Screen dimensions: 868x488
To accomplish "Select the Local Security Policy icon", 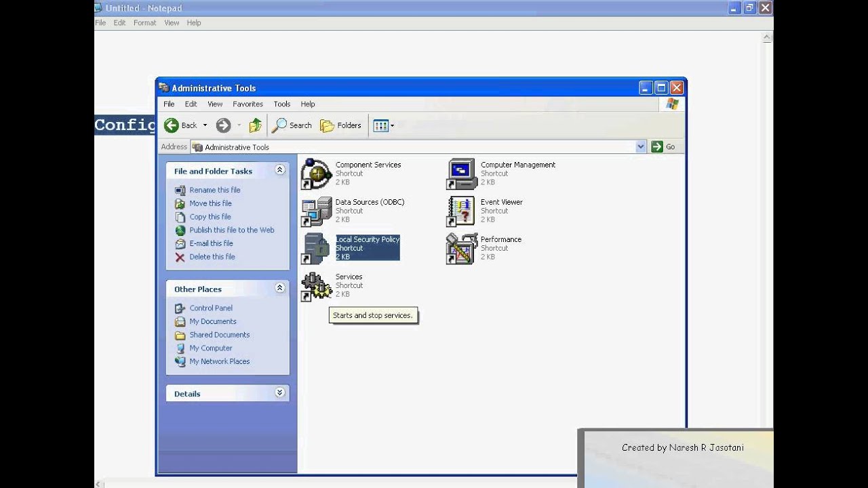I will click(316, 249).
